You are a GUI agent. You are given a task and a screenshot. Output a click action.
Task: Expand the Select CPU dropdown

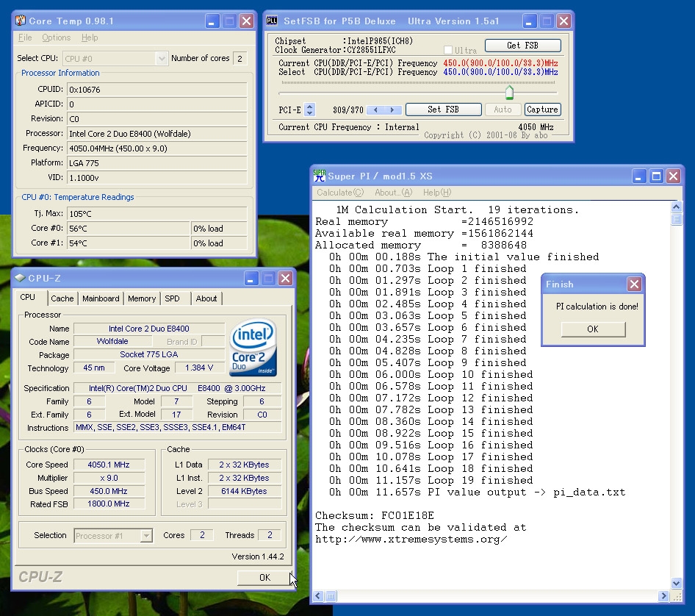(x=162, y=58)
